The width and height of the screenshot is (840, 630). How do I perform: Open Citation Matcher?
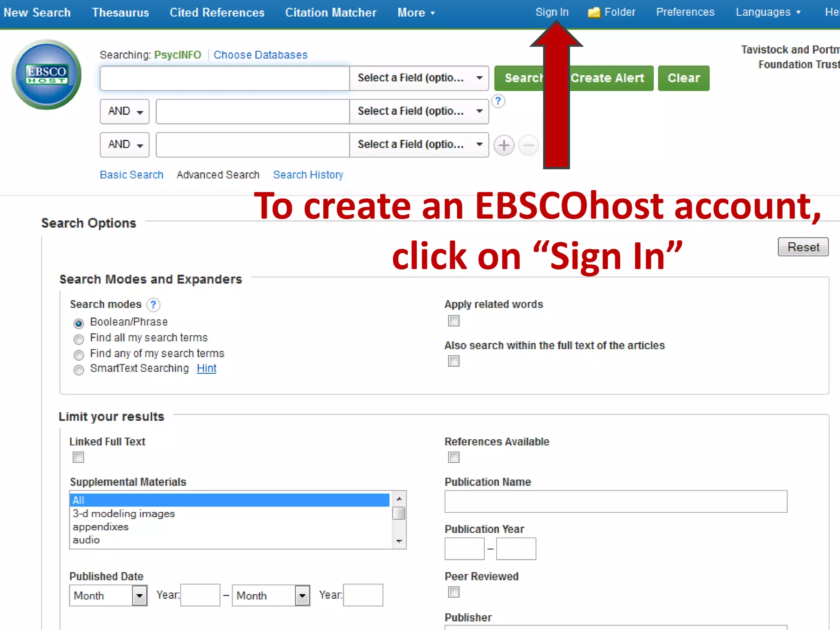click(x=331, y=13)
